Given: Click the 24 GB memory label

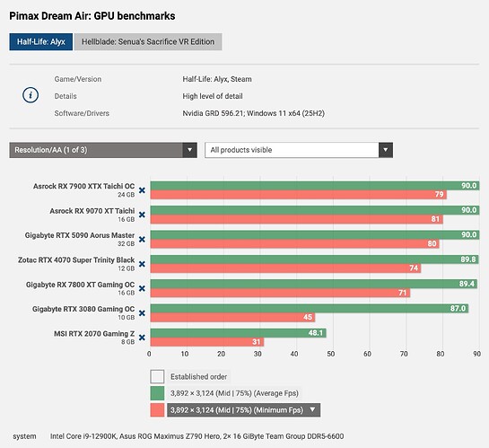Looking at the screenshot, I should tap(127, 195).
